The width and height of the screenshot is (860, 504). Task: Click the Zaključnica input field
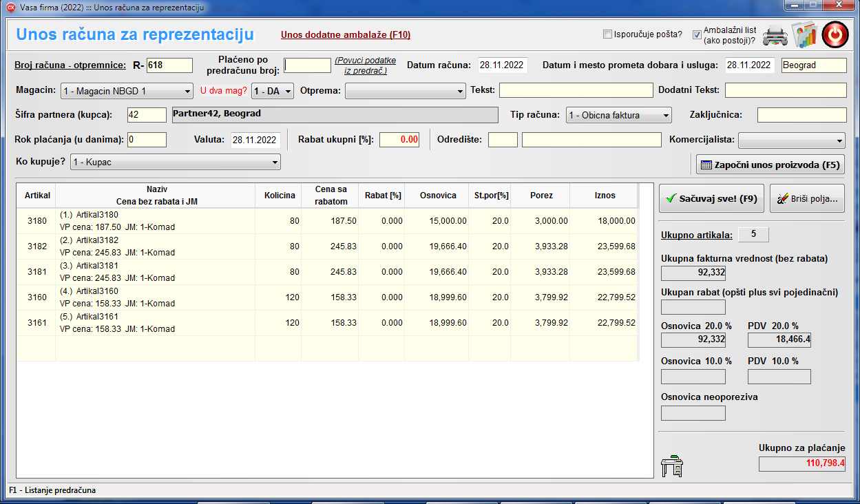click(x=801, y=115)
